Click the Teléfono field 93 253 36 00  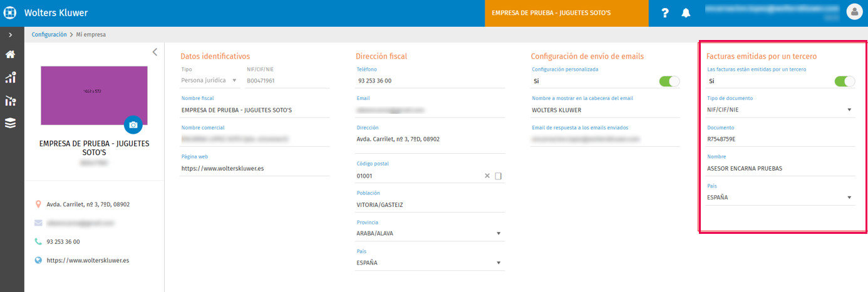tap(430, 81)
